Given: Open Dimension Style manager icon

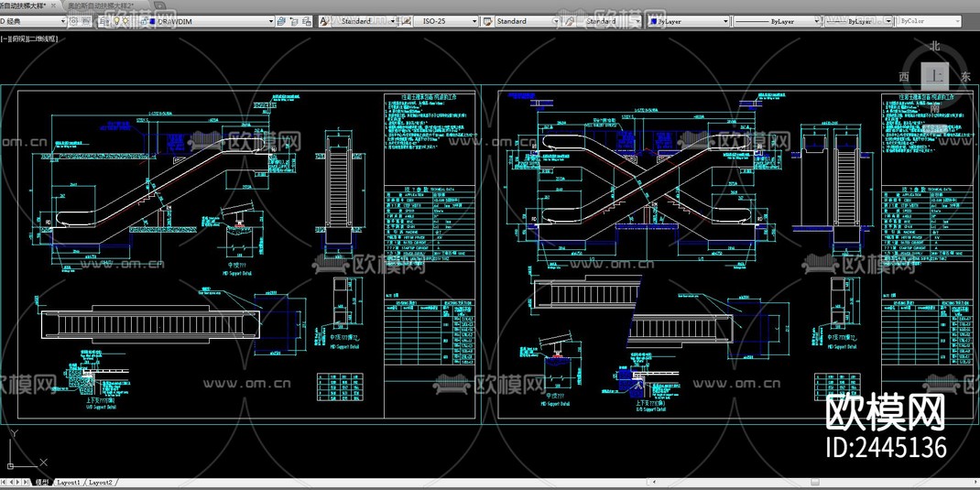Looking at the screenshot, I should click(406, 21).
